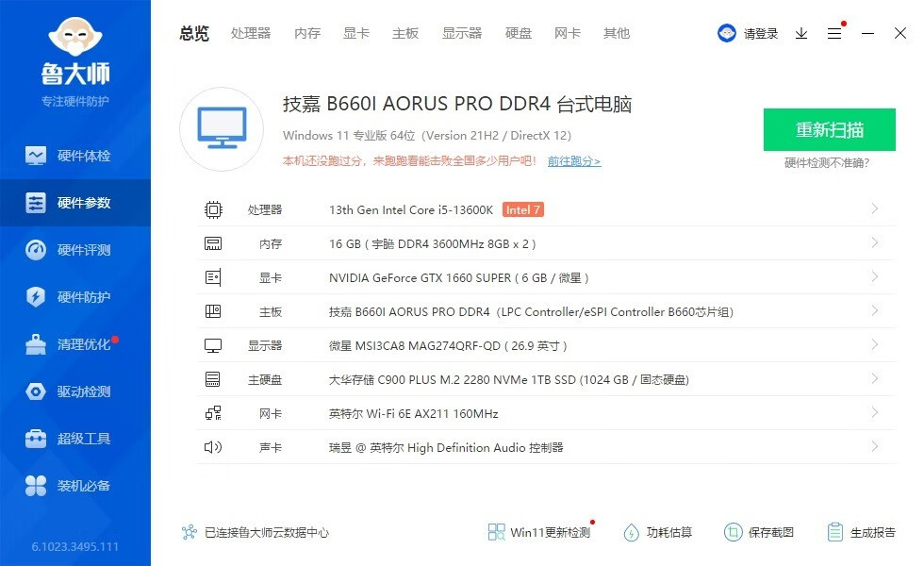
Task: Click the 网卡 network icon
Action: [x=213, y=413]
